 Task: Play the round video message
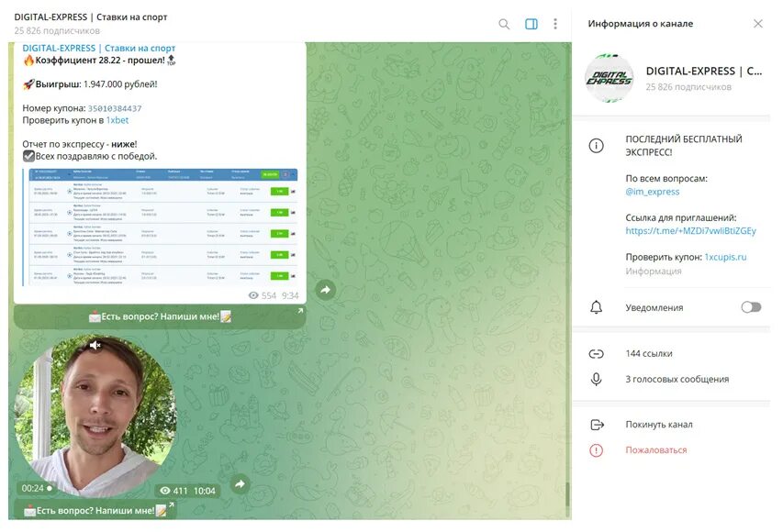tap(95, 416)
